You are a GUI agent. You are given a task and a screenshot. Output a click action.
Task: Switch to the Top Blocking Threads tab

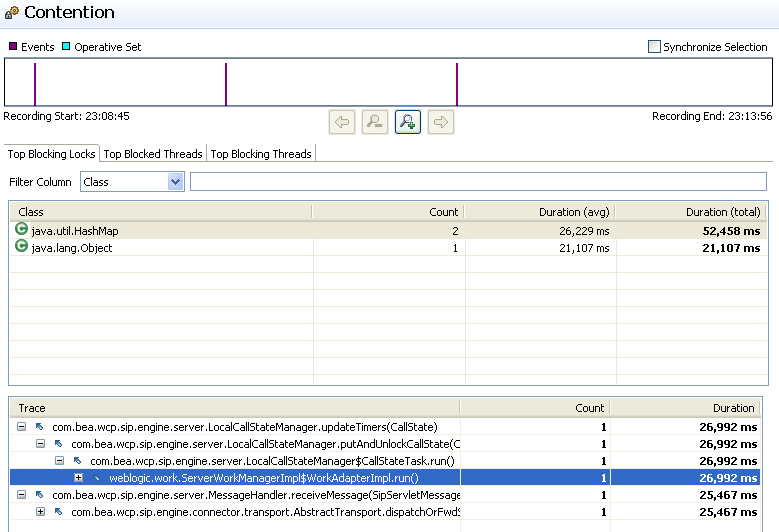click(260, 154)
